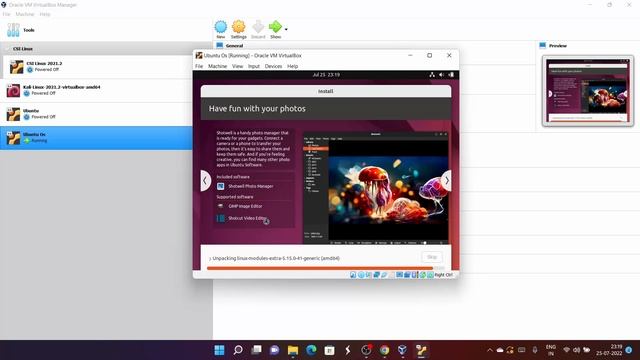Open File Explorer from the taskbar
The image size is (640, 360).
coord(293,350)
